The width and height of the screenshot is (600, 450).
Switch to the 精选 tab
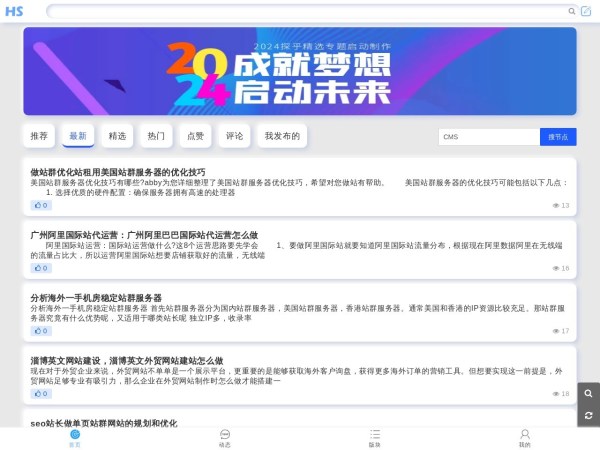(x=117, y=136)
